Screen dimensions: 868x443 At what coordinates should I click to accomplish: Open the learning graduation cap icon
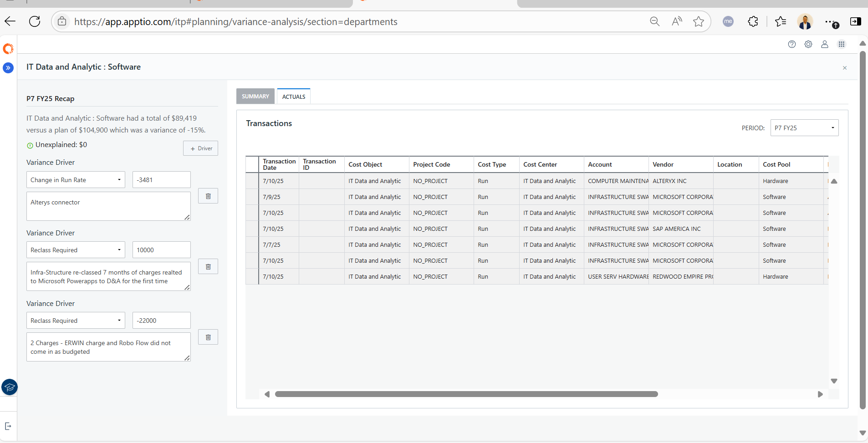pos(10,387)
